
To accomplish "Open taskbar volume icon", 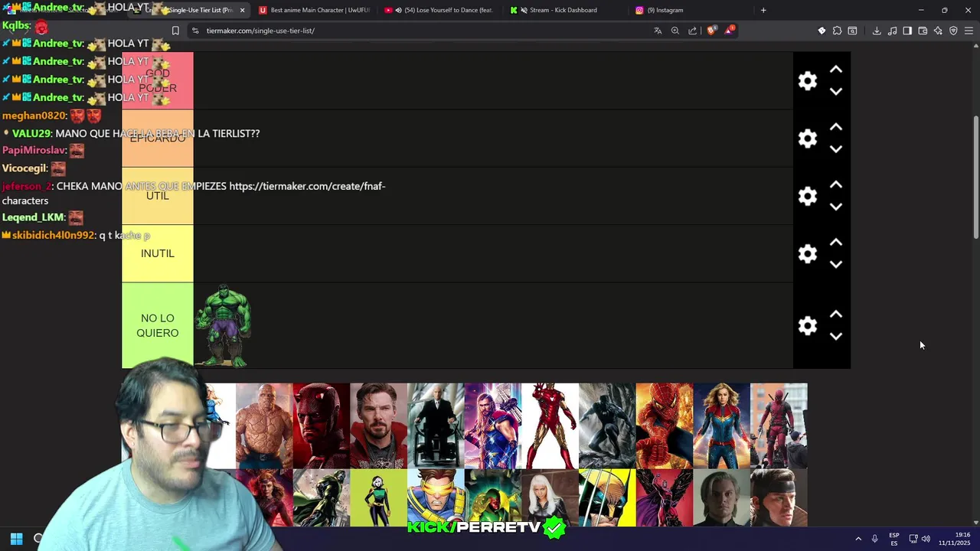I will pyautogui.click(x=926, y=539).
